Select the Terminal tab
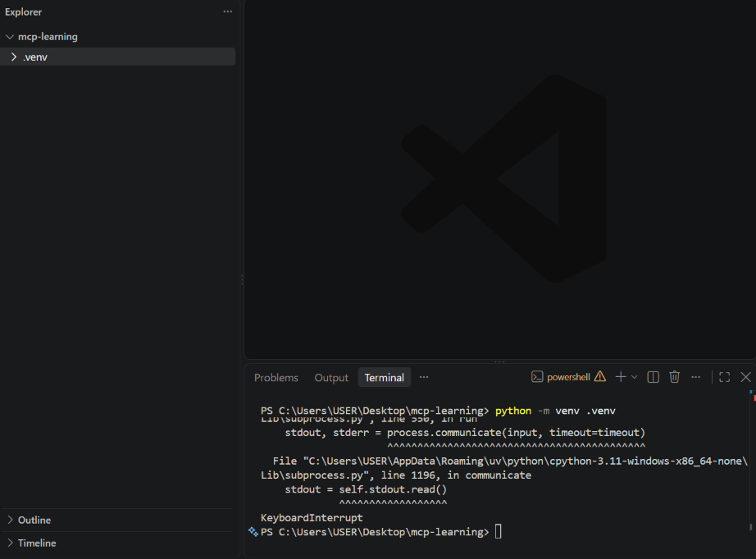The width and height of the screenshot is (756, 559). pyautogui.click(x=385, y=377)
